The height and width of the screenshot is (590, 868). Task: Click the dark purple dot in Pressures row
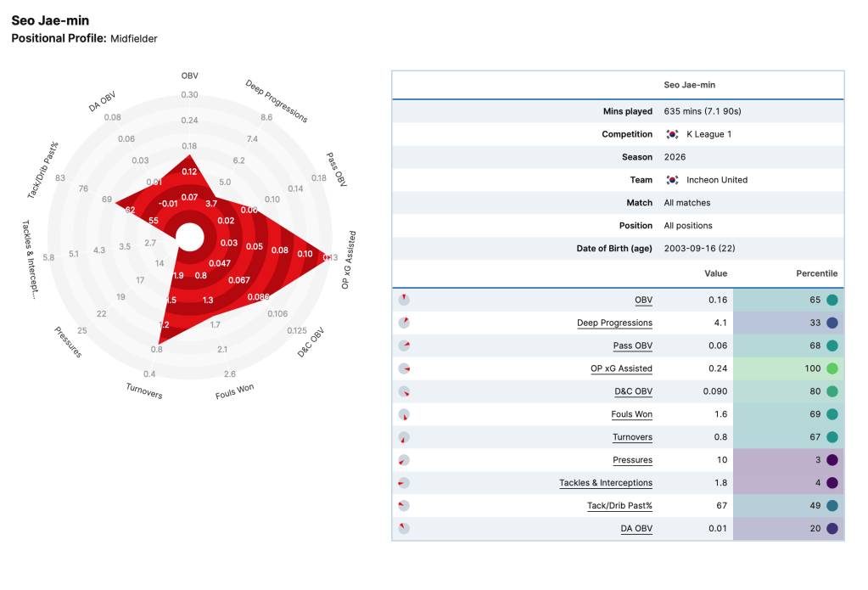(x=832, y=460)
